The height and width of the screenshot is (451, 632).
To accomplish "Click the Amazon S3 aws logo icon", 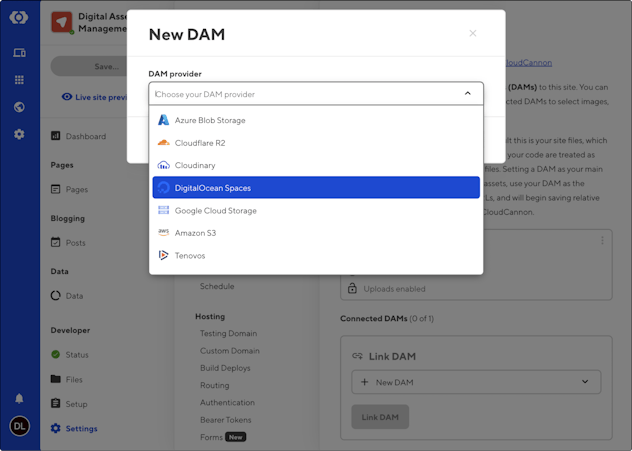I will [x=163, y=233].
